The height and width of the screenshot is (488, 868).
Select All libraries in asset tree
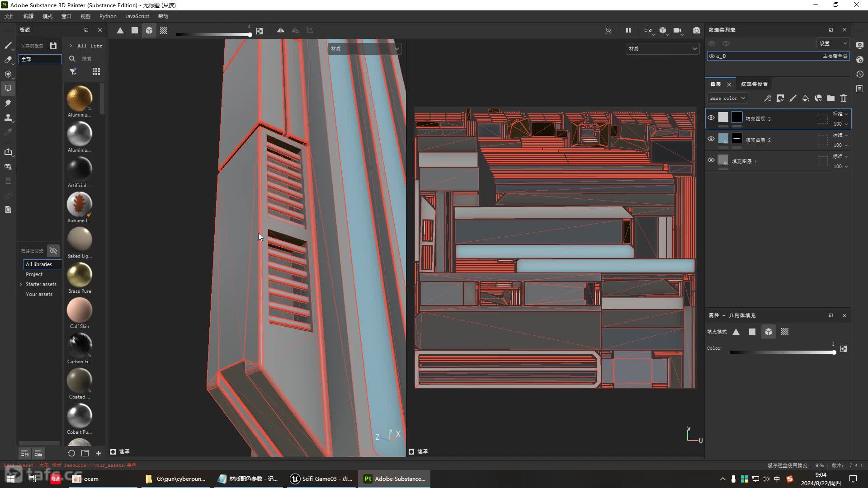point(42,264)
